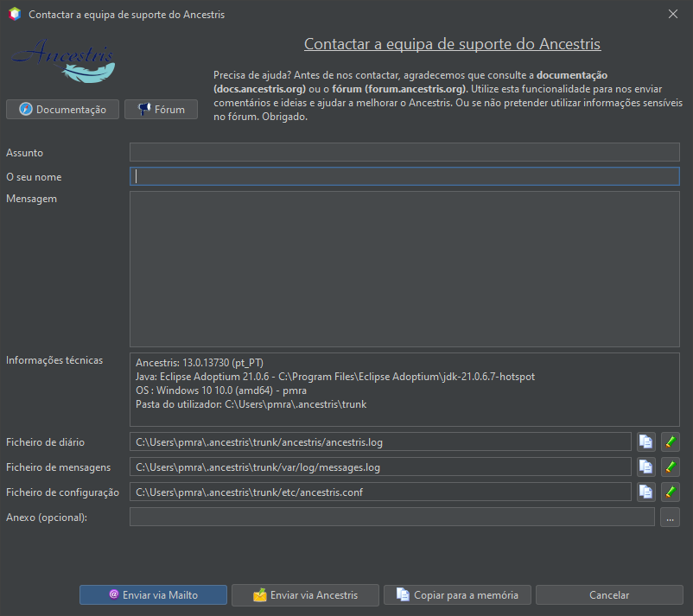Send using Enviar via Ancestris

point(305,594)
